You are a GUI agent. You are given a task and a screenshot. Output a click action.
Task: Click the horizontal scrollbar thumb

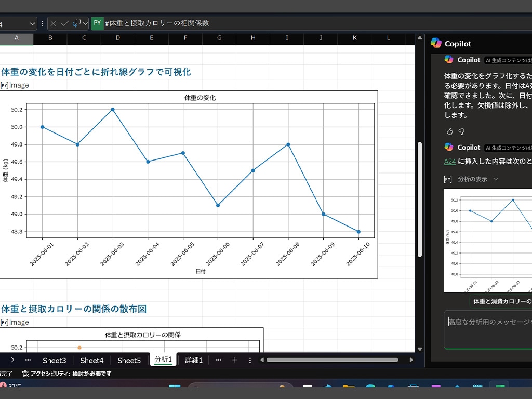point(332,360)
